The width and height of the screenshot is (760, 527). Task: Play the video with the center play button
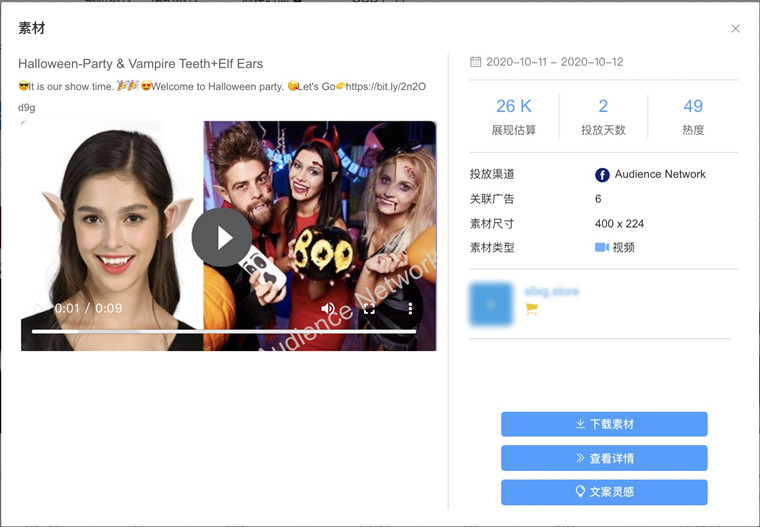click(221, 237)
